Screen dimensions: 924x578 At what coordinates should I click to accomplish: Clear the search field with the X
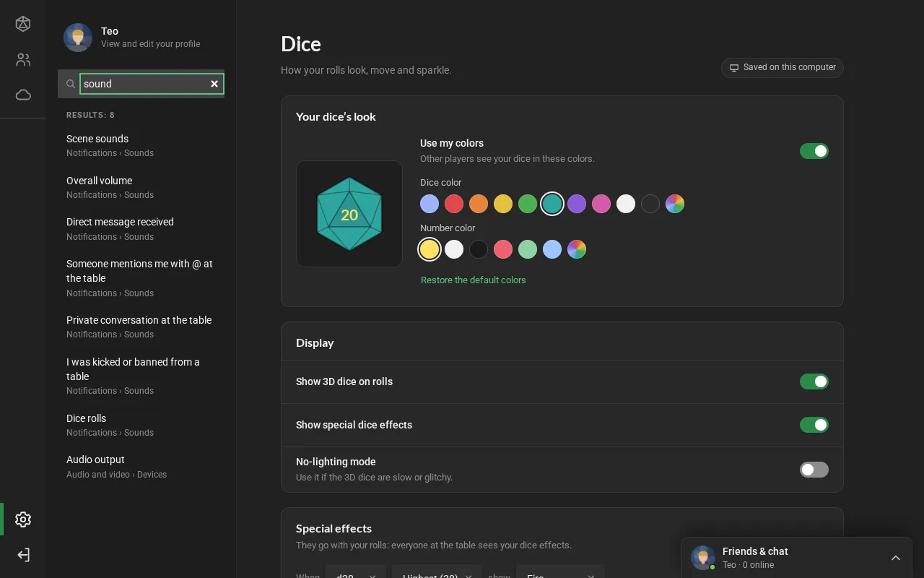pos(214,84)
